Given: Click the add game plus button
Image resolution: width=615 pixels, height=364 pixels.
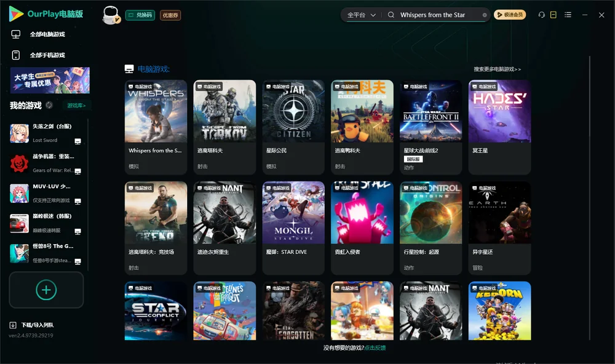Looking at the screenshot, I should tap(46, 290).
